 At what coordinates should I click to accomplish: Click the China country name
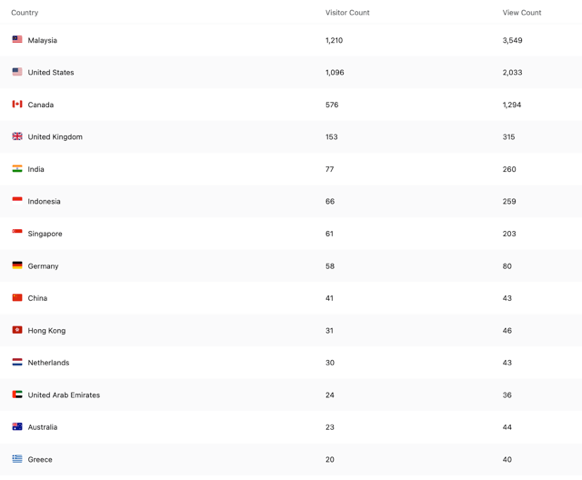[37, 298]
